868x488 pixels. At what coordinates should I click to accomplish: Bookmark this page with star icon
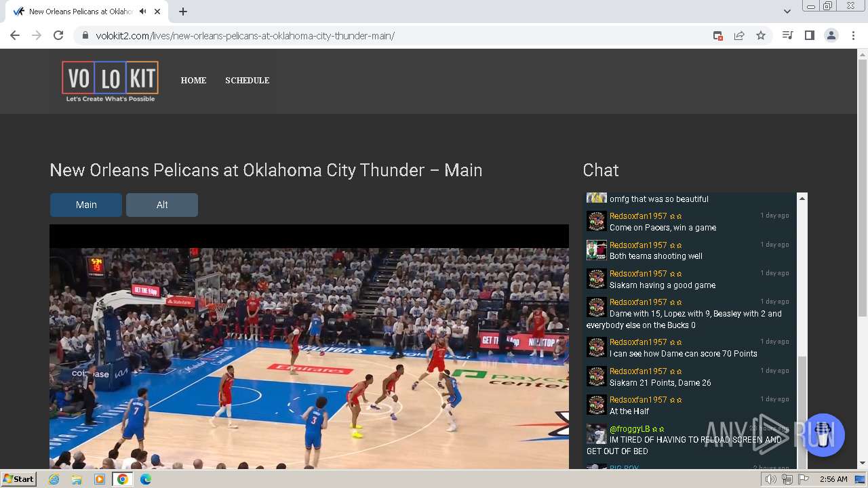(761, 35)
